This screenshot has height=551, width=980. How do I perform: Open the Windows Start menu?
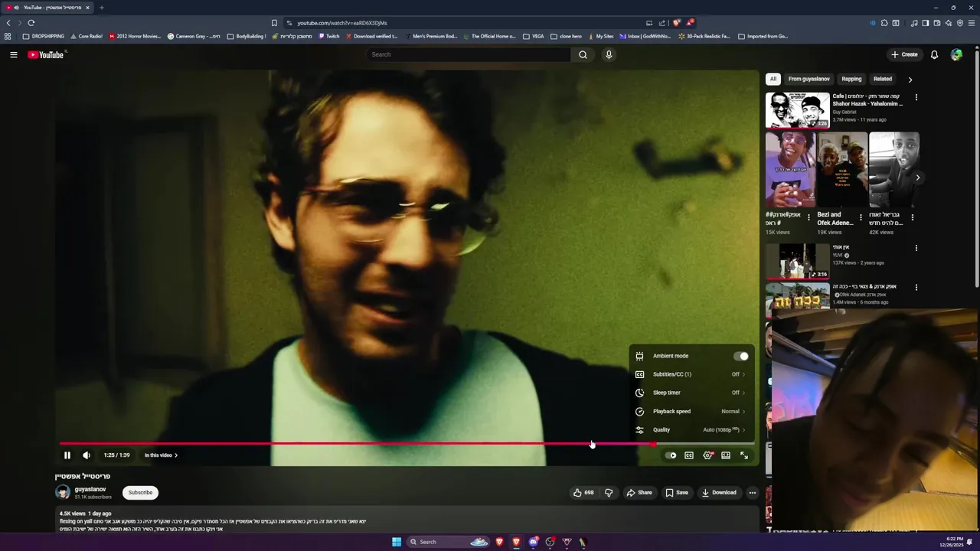pyautogui.click(x=397, y=542)
